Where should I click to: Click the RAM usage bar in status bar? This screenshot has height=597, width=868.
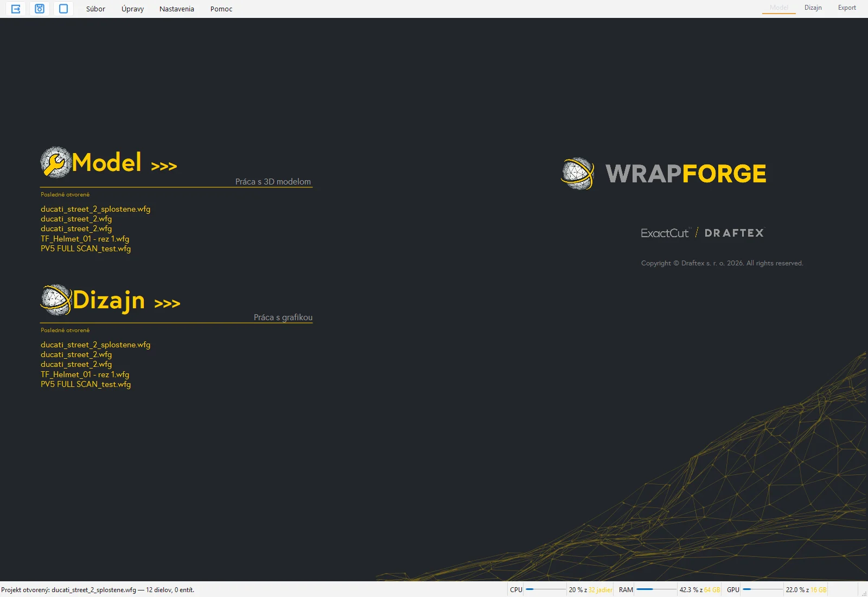656,589
